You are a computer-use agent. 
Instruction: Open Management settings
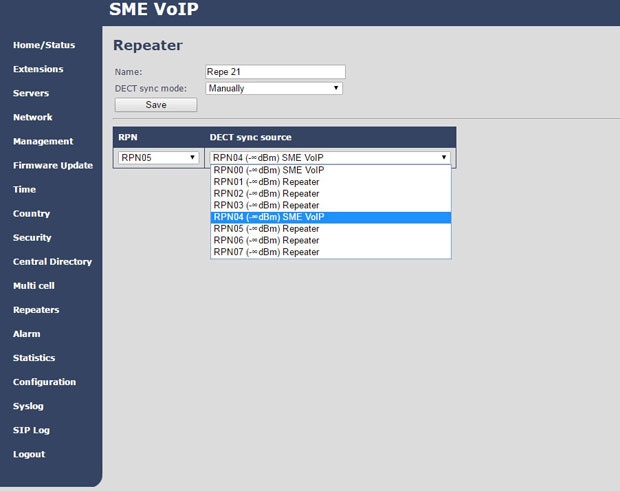point(43,142)
